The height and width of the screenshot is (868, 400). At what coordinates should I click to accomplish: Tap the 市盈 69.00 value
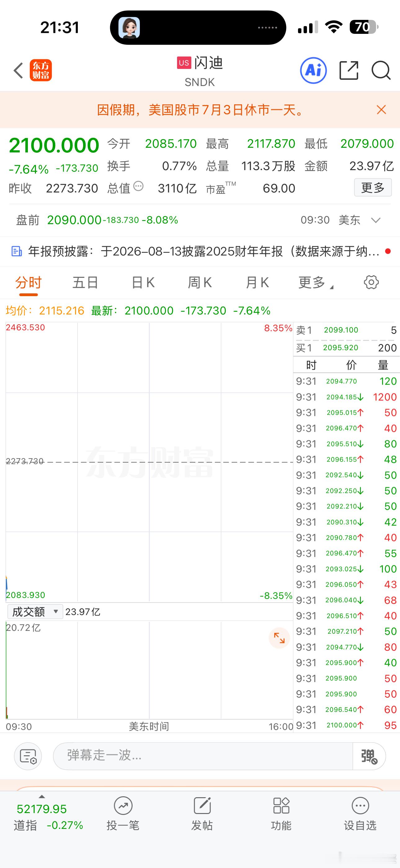click(279, 188)
